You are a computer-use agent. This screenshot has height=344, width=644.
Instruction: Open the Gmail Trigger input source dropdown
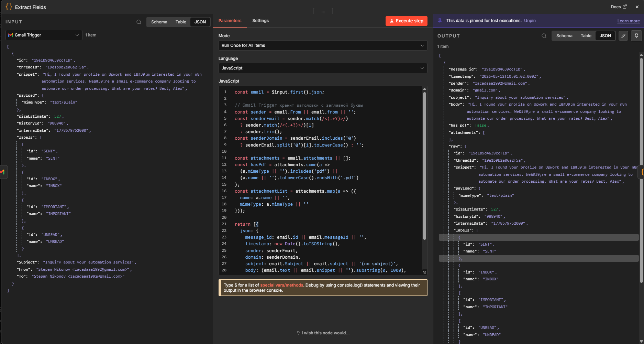tap(44, 35)
